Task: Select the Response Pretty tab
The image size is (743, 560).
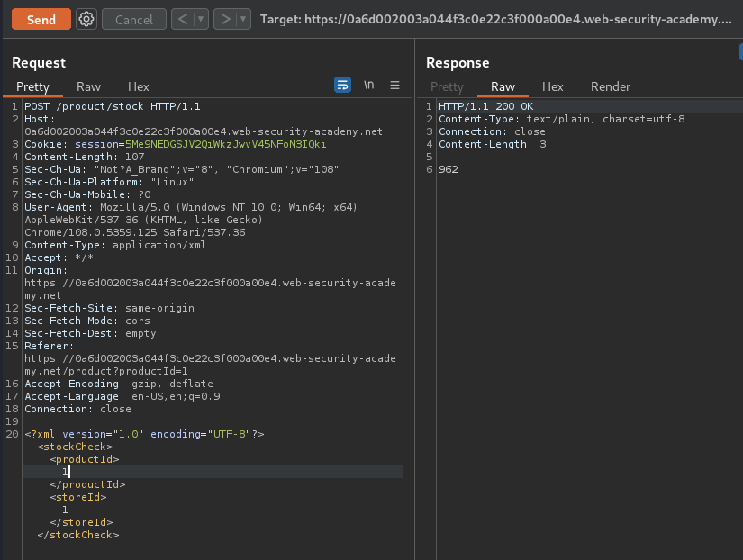Action: tap(447, 86)
